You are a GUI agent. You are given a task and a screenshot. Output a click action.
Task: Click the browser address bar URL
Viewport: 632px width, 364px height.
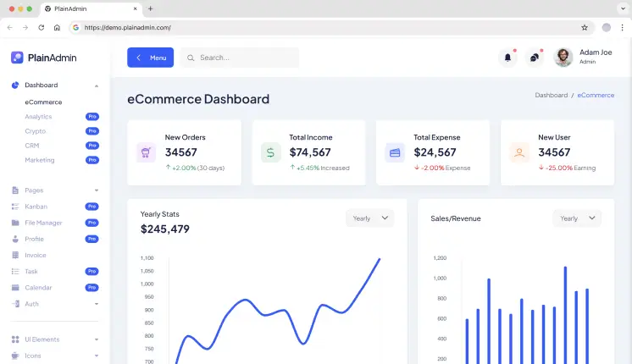point(127,27)
